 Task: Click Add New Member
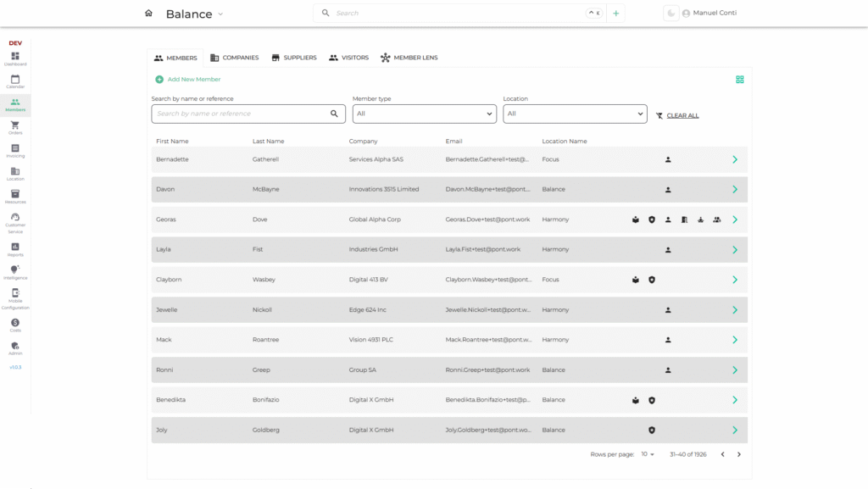pyautogui.click(x=187, y=80)
